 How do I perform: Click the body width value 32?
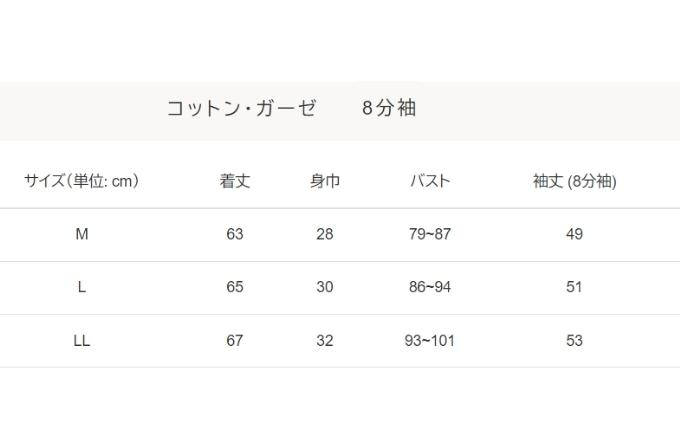tap(324, 341)
